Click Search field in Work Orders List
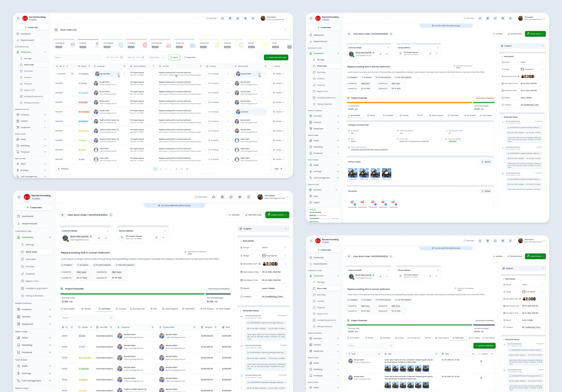The height and width of the screenshot is (392, 562). coord(78,57)
